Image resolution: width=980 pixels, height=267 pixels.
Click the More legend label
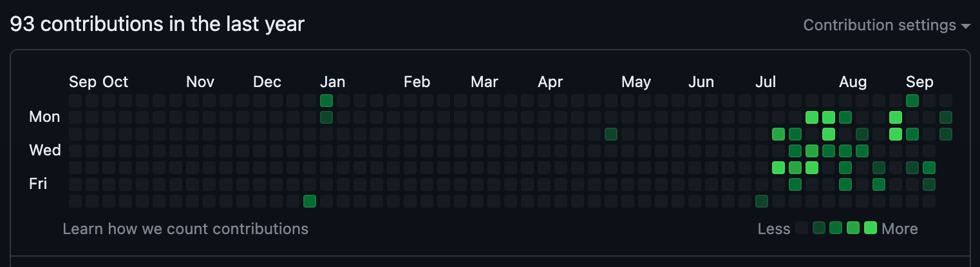coord(900,229)
